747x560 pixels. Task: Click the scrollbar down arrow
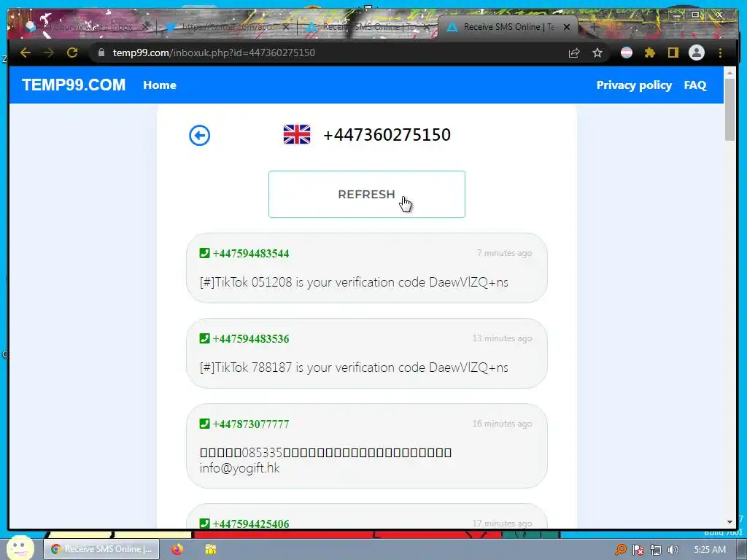coord(729,522)
